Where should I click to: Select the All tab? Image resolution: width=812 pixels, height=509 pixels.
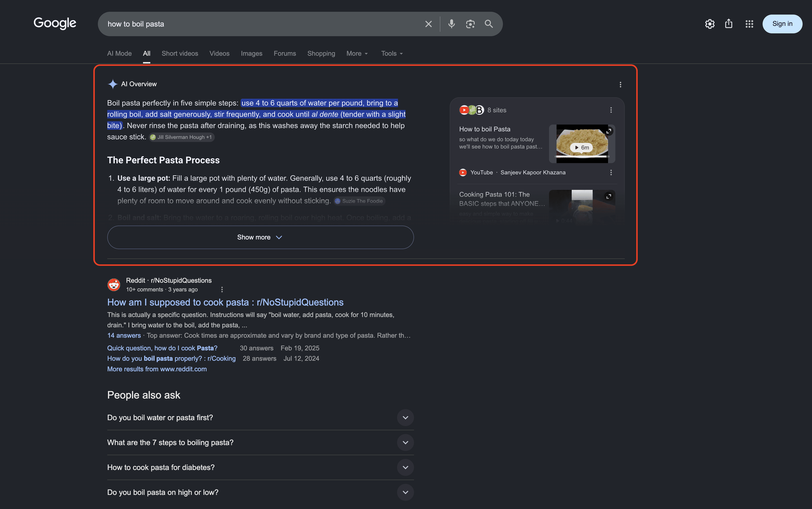[147, 54]
